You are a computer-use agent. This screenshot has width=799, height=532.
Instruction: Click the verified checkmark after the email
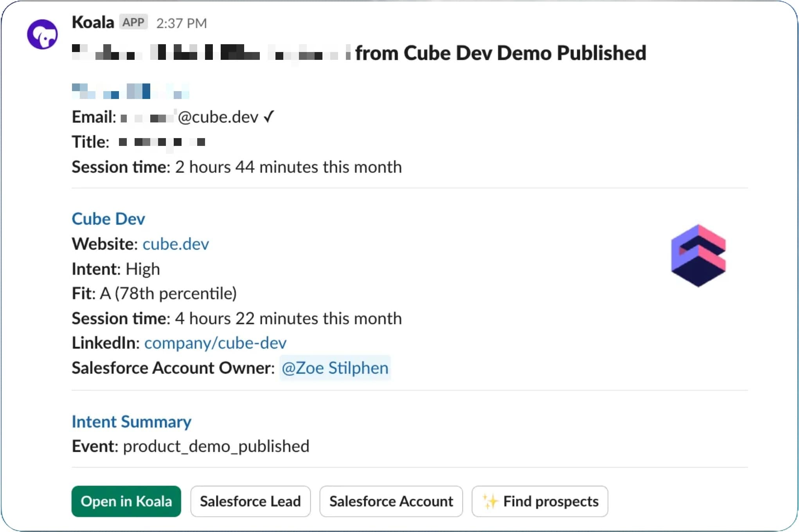point(269,117)
